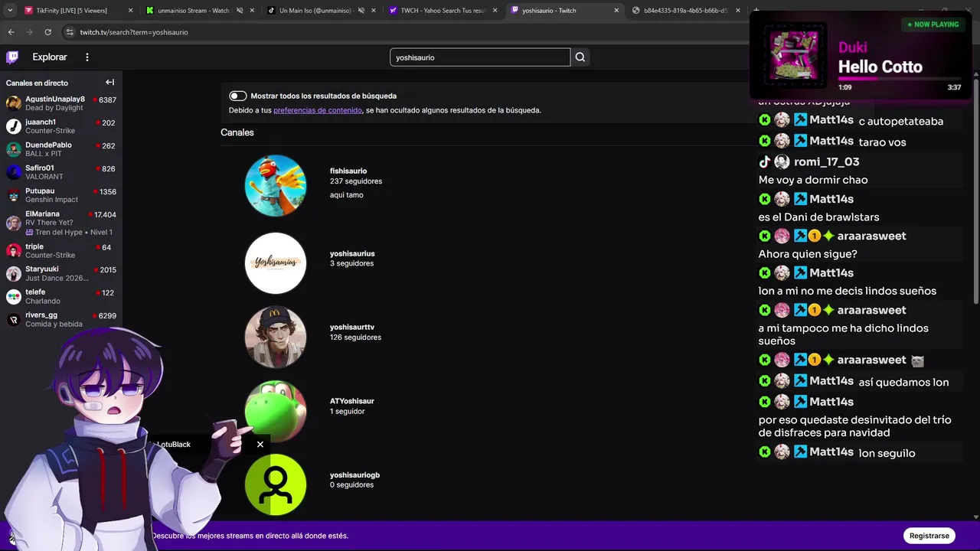Click the Explorar menu item
Screen dimensions: 980x551
pyautogui.click(x=50, y=57)
